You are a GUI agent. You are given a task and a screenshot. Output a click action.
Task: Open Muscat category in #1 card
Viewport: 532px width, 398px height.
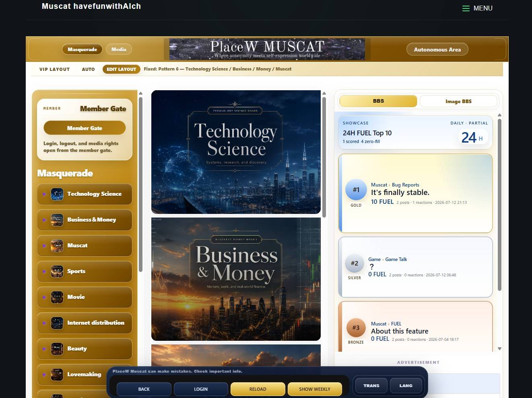point(379,185)
